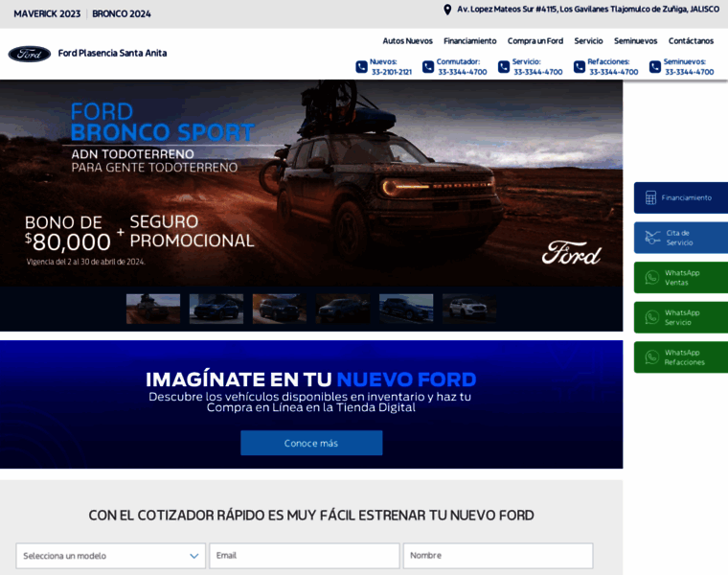Click phone icon next to Nuevos number
The height and width of the screenshot is (575, 728).
pos(361,67)
